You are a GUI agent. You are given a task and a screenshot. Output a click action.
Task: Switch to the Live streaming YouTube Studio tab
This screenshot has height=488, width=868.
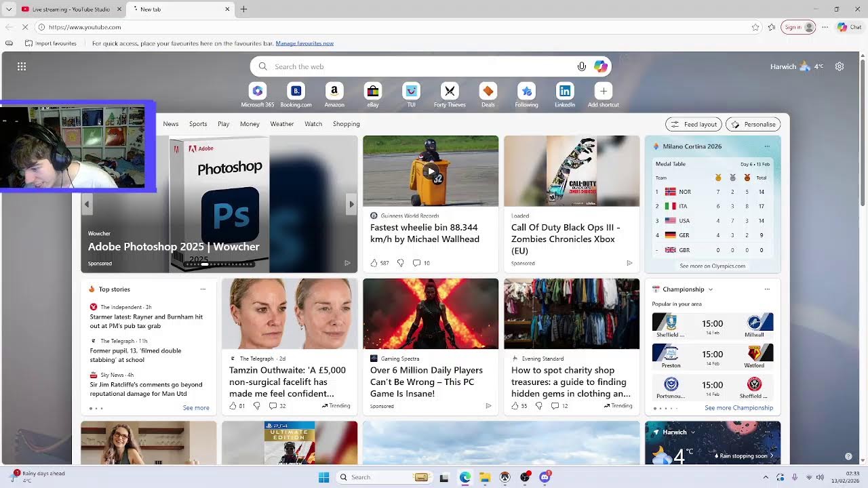[71, 9]
